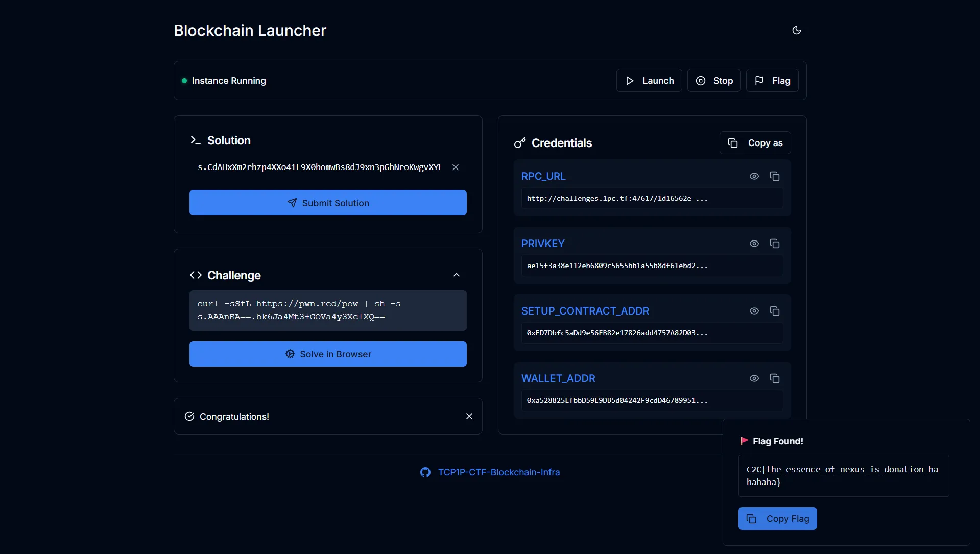This screenshot has width=980, height=554.
Task: Click Solve in Browser
Action: (328, 354)
